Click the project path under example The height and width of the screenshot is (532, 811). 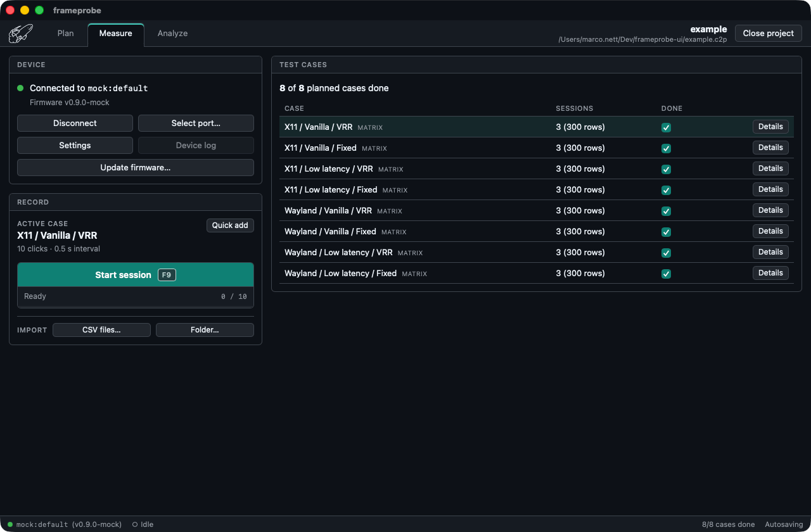coord(642,40)
